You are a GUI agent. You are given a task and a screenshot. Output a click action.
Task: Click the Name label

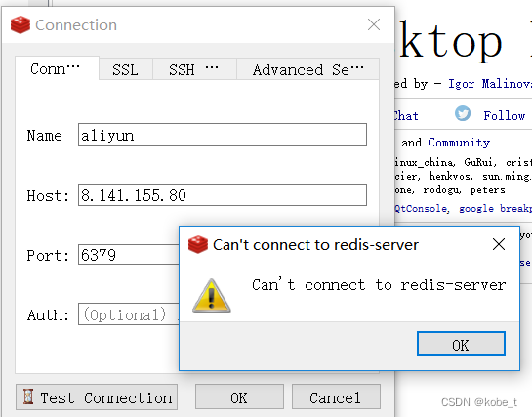tap(45, 136)
